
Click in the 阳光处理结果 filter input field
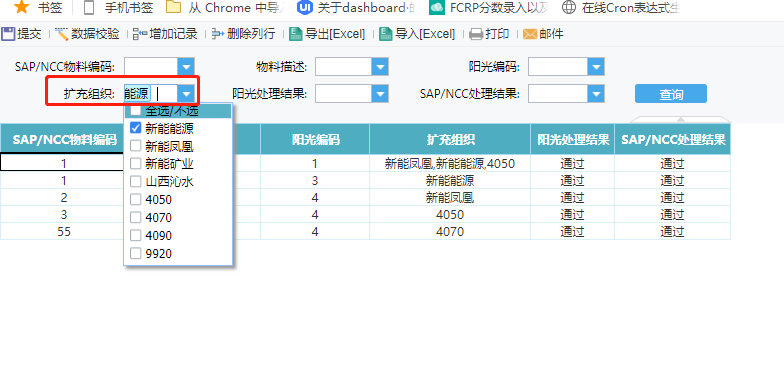tap(344, 94)
